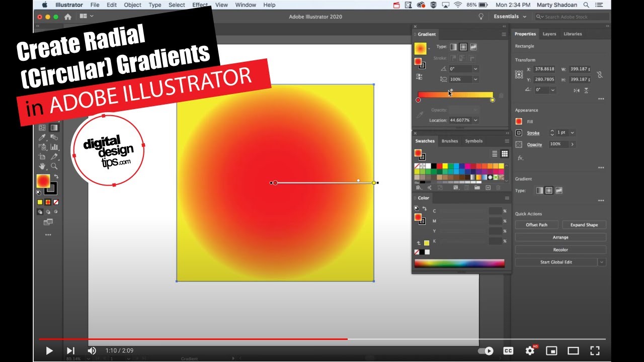This screenshot has height=362, width=644.
Task: Select red color stop on gradient slider
Action: pos(418,100)
